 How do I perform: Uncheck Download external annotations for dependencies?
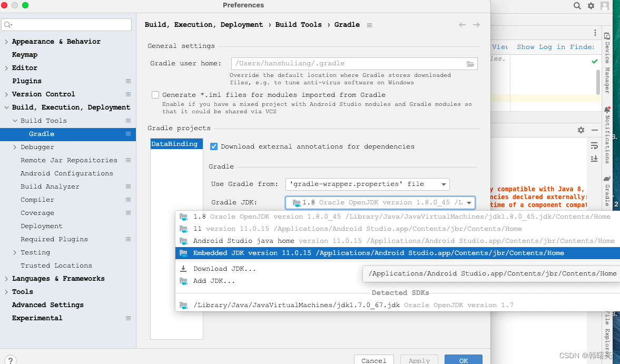214,146
